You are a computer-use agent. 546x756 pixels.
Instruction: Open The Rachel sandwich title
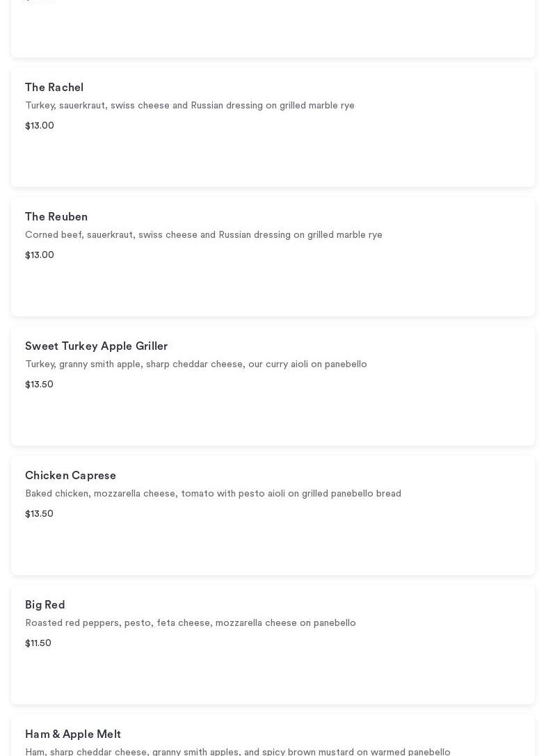pyautogui.click(x=54, y=88)
